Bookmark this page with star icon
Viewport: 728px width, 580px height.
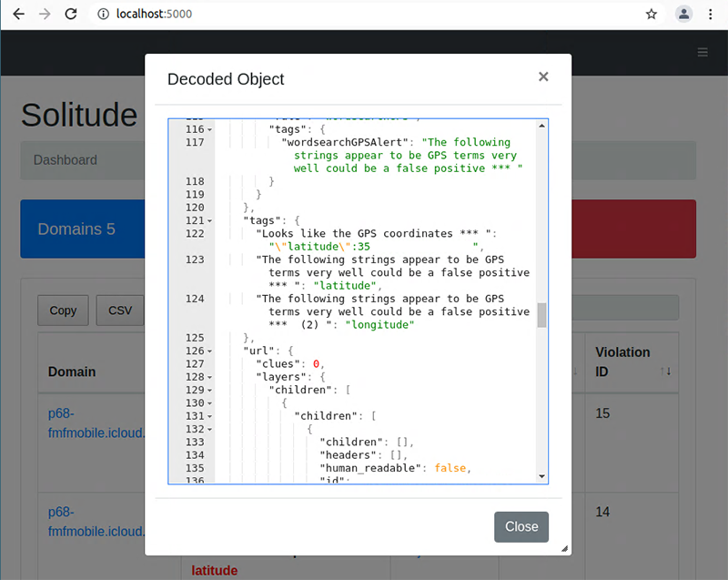pos(652,15)
